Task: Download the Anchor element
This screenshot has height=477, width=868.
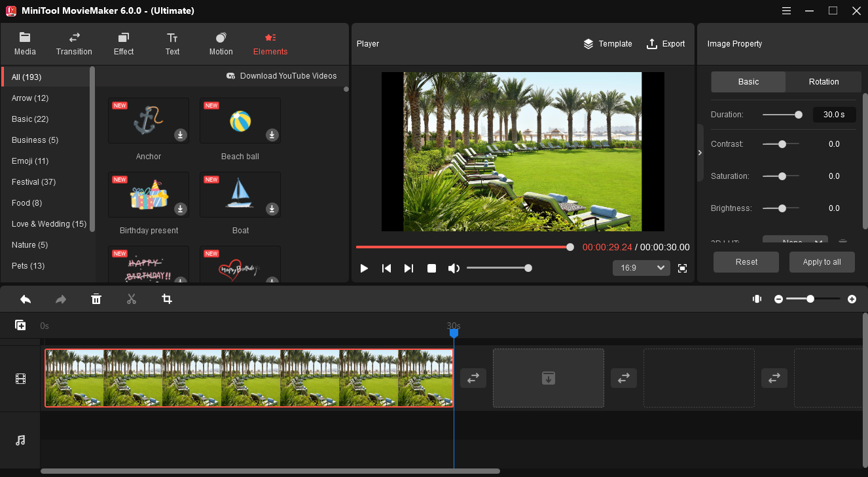Action: (x=181, y=135)
